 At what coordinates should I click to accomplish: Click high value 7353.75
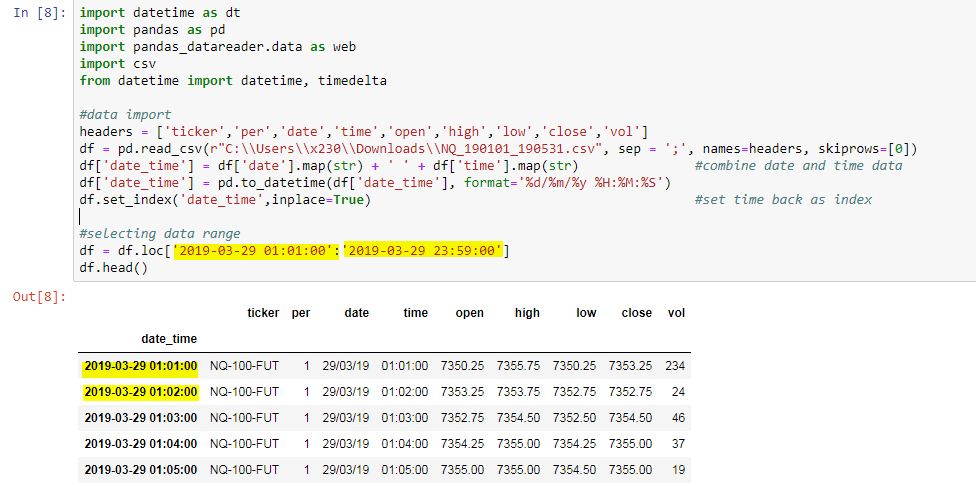pos(518,392)
